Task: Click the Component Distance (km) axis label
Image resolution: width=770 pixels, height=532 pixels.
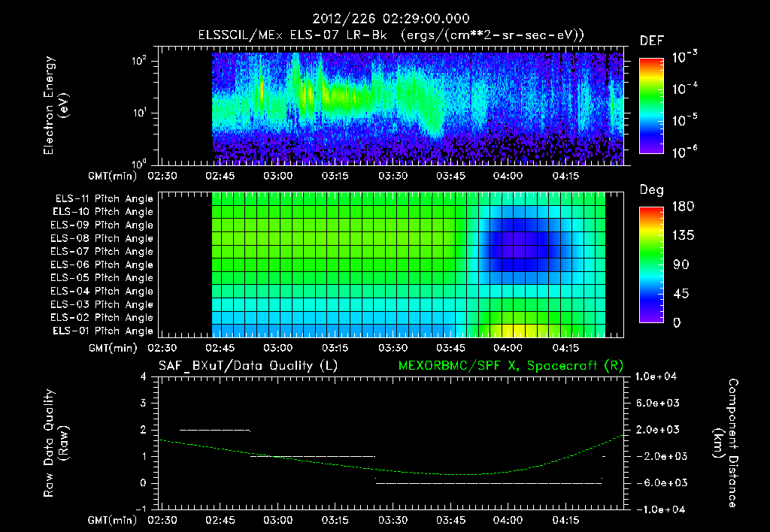Action: point(726,443)
